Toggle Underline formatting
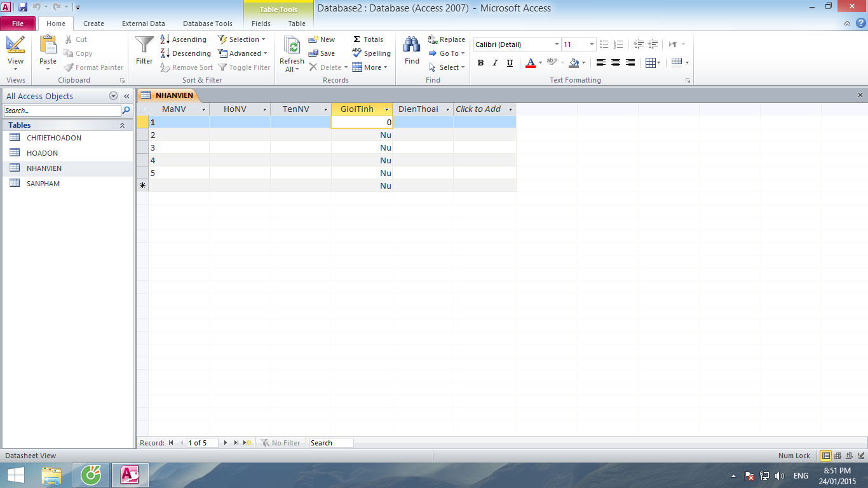Image resolution: width=868 pixels, height=488 pixels. 510,63
